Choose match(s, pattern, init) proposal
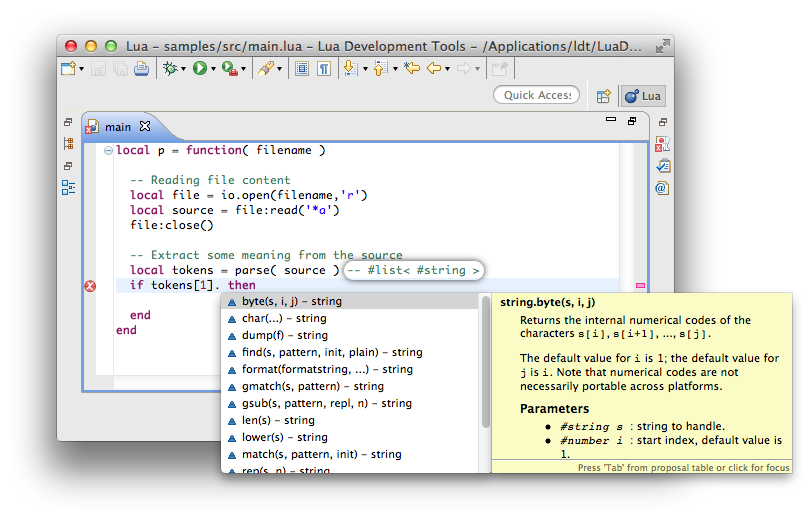This screenshot has height=520, width=806. coord(351,454)
